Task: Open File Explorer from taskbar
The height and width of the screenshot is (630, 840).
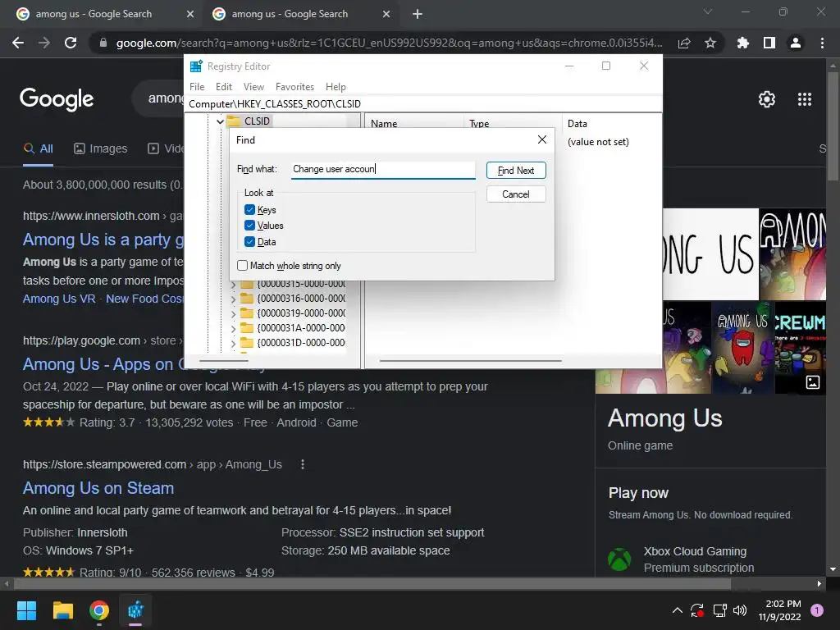Action: coord(62,610)
